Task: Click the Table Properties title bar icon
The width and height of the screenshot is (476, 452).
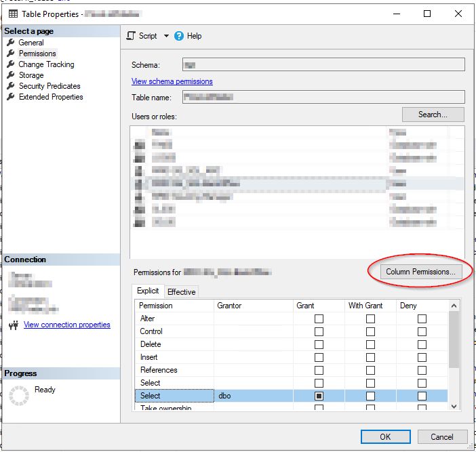Action: 13,14
